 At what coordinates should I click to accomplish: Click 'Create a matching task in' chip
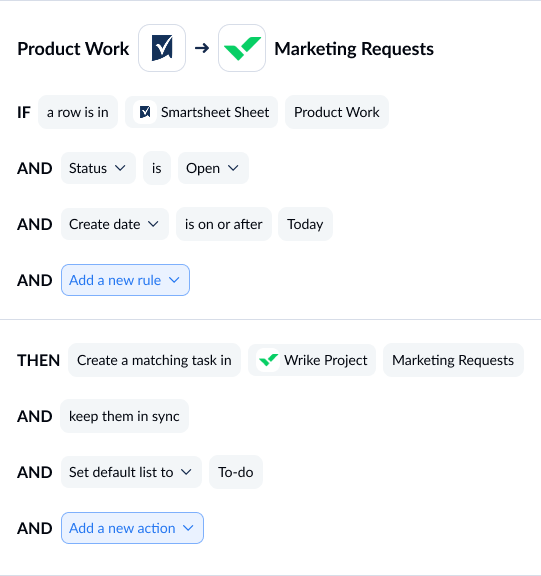[x=154, y=360]
